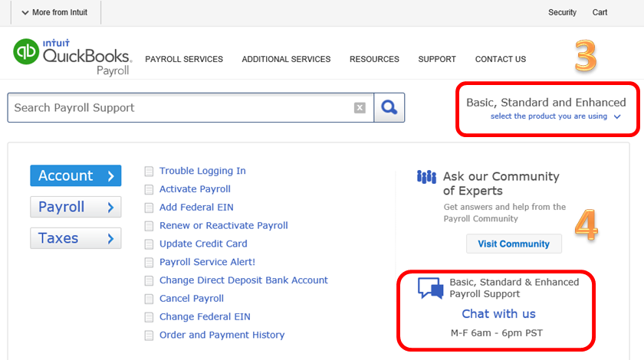The width and height of the screenshot is (644, 360).
Task: Open the Activate Payroll article
Action: [195, 189]
